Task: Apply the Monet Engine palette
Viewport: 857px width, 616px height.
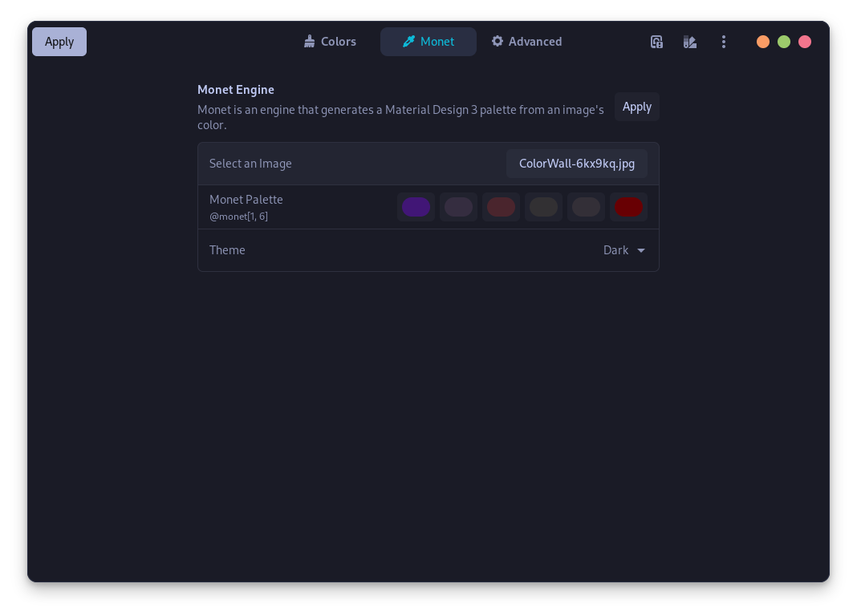Action: click(636, 106)
